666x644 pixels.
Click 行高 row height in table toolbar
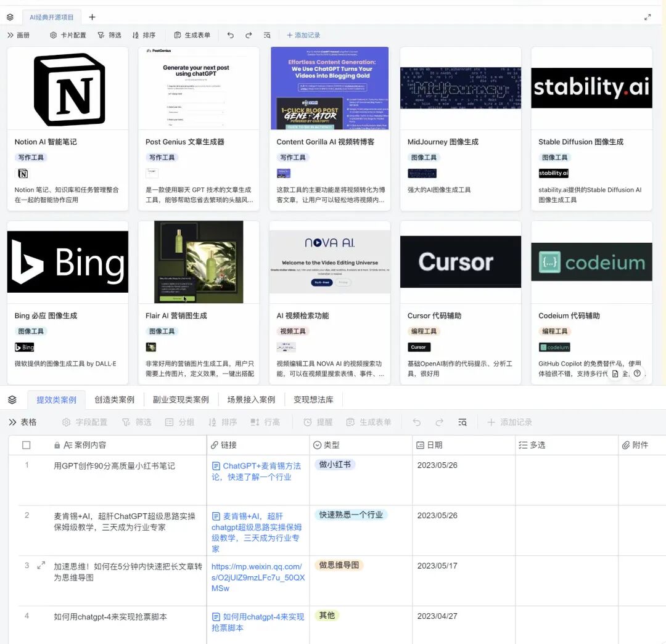pyautogui.click(x=265, y=422)
